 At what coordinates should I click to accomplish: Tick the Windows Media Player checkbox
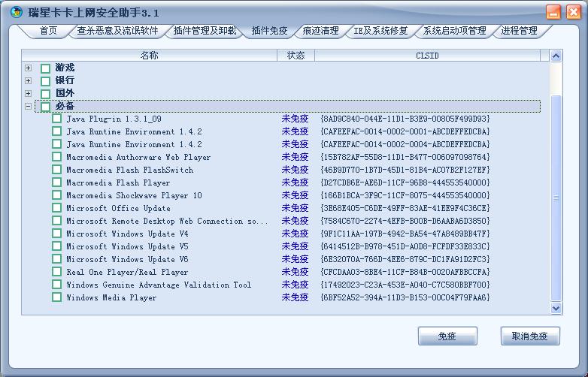(x=56, y=297)
